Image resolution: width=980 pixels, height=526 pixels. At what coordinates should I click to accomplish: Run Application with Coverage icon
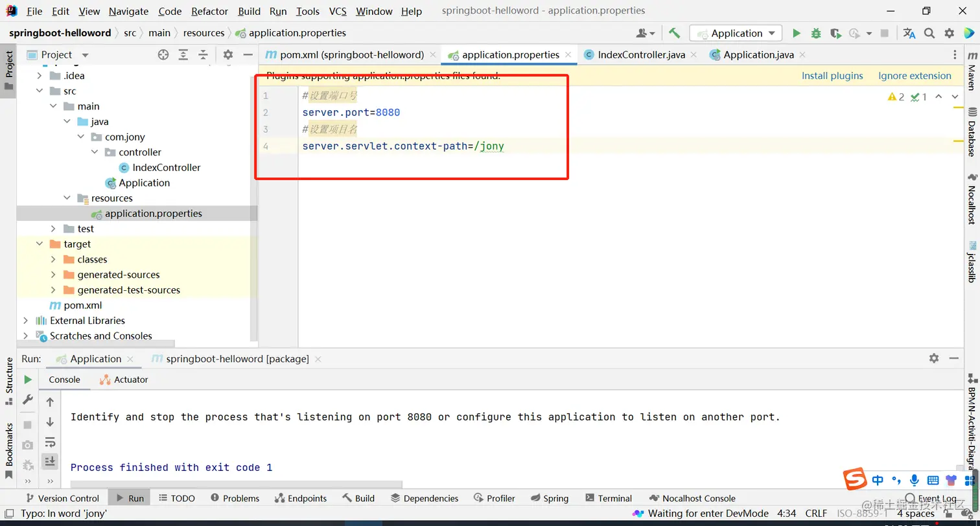pyautogui.click(x=835, y=33)
